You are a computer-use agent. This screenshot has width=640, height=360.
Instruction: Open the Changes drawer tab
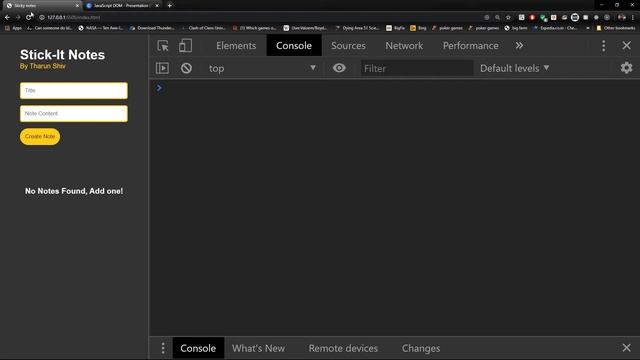[421, 348]
